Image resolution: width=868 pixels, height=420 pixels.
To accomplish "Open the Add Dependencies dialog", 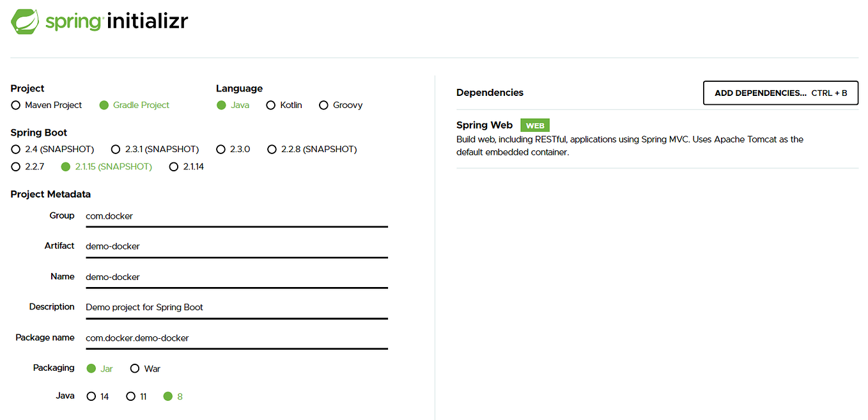I will tap(780, 93).
